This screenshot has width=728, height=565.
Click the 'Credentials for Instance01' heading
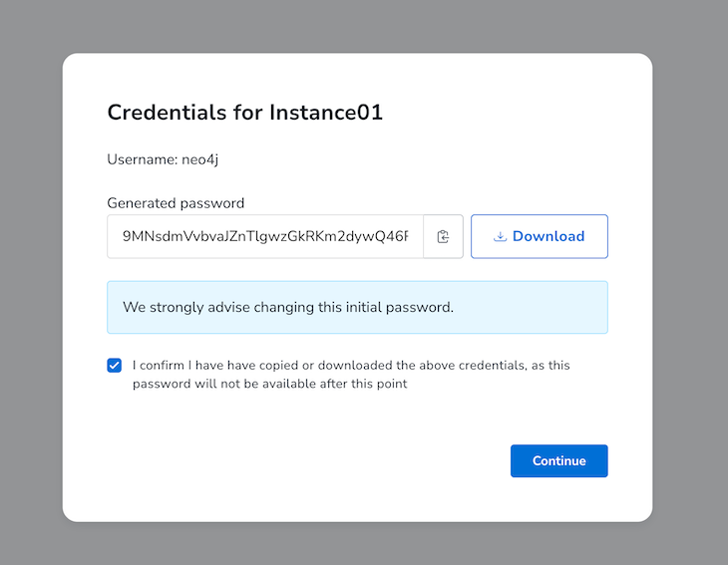(245, 113)
